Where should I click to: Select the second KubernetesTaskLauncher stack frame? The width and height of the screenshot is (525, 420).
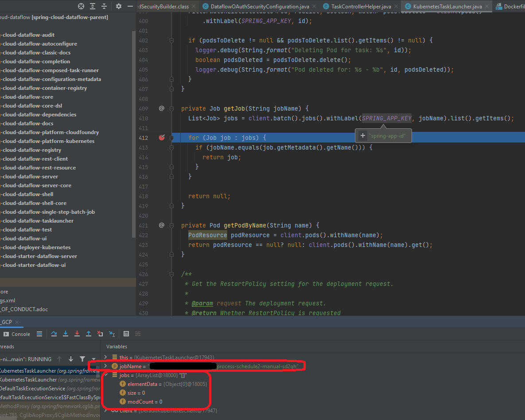click(x=50, y=380)
